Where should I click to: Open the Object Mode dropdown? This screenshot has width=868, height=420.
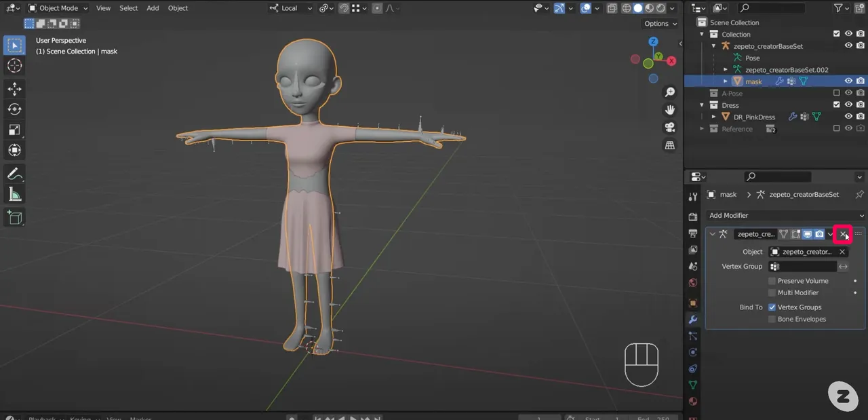click(x=58, y=8)
